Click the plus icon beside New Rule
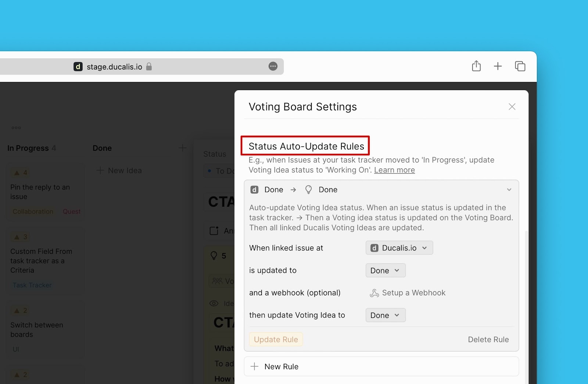Screen dimensions: 588x384 (x=254, y=366)
